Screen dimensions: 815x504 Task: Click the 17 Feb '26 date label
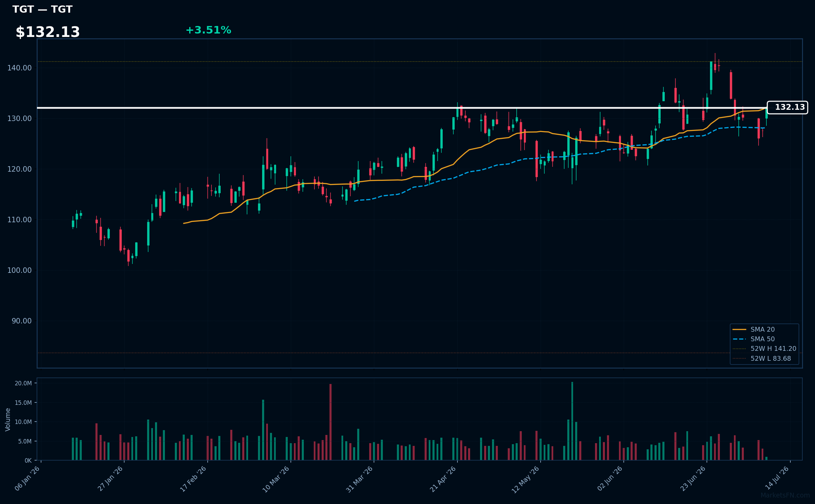(x=193, y=478)
